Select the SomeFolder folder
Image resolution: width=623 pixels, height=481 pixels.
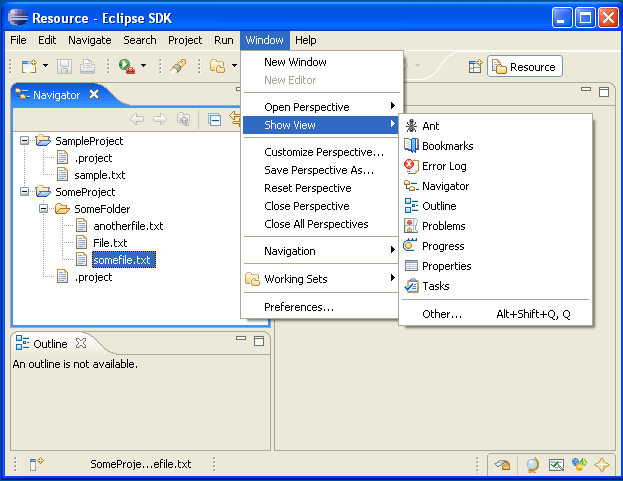pos(102,209)
